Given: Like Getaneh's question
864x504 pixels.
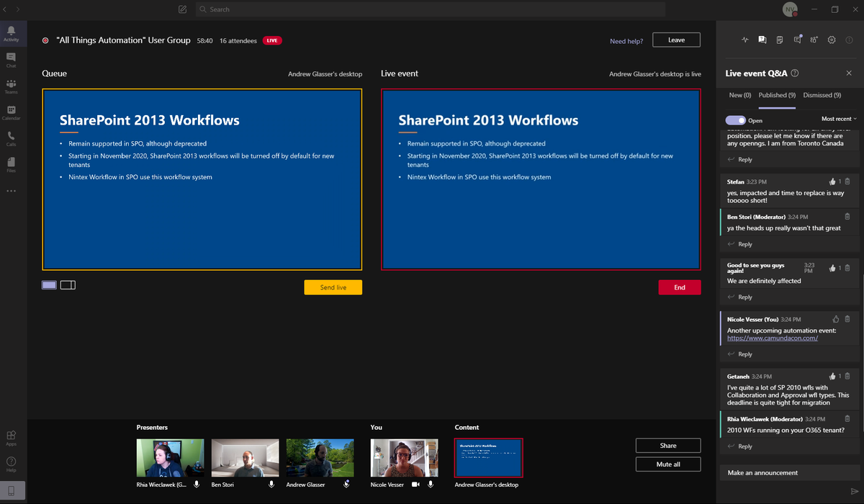Looking at the screenshot, I should [x=833, y=376].
